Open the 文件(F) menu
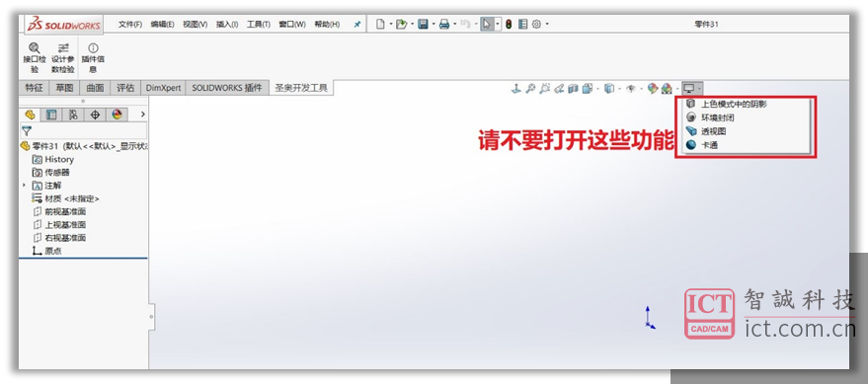Image resolution: width=868 pixels, height=384 pixels. (x=130, y=25)
